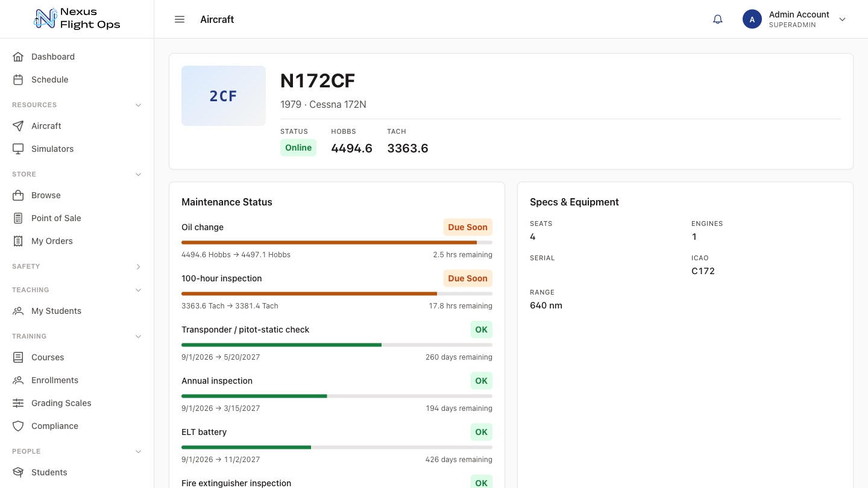Collapse the Teaching section chevron
868x488 pixels.
click(x=138, y=290)
